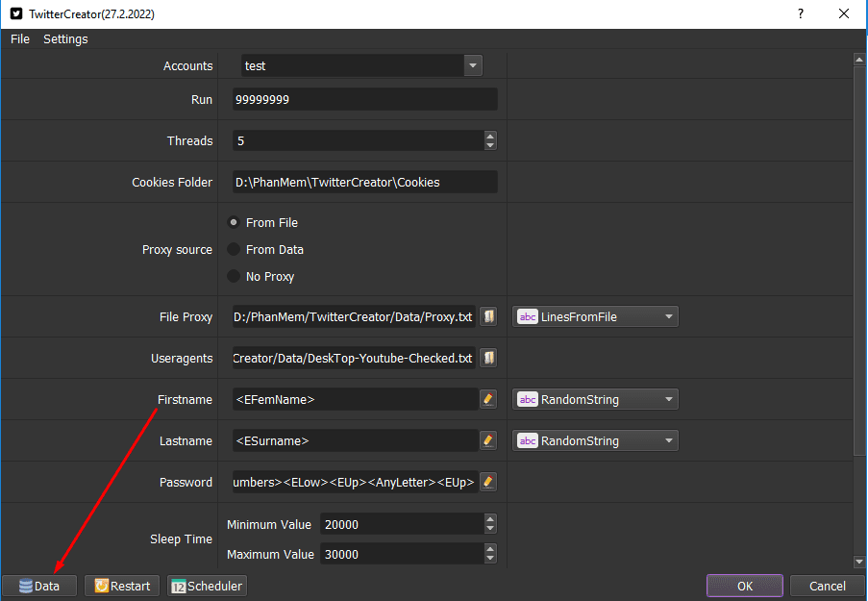This screenshot has height=601, width=868.
Task: Open file browser icon for File Proxy
Action: point(488,316)
